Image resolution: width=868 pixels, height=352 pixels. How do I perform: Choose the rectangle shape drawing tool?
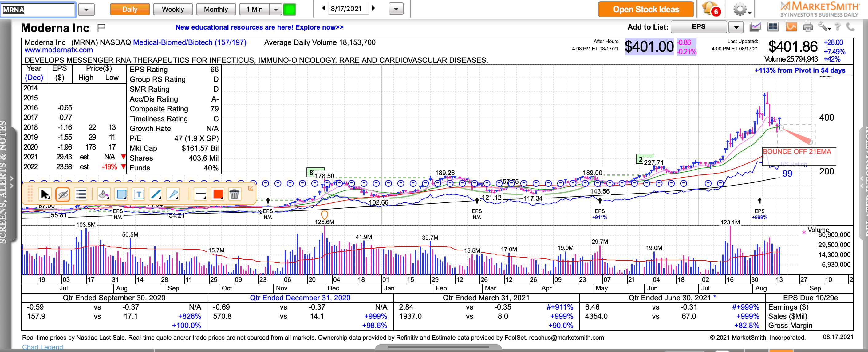[x=121, y=194]
